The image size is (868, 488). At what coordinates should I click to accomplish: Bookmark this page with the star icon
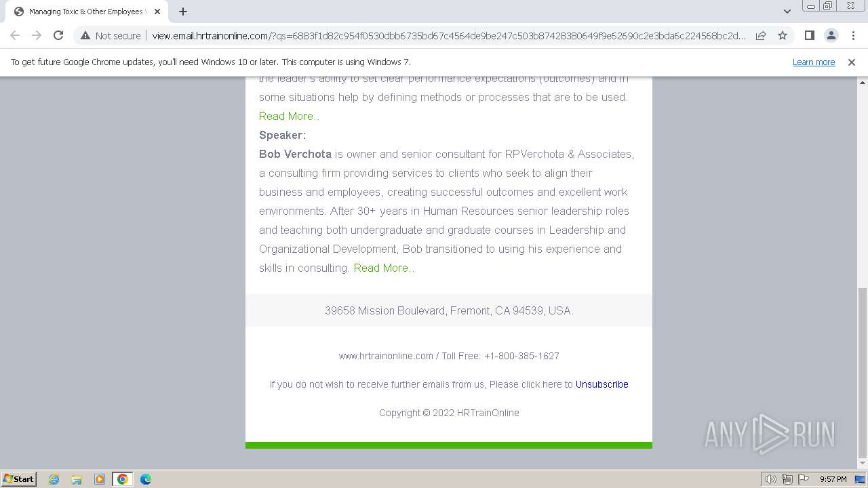pyautogui.click(x=783, y=36)
